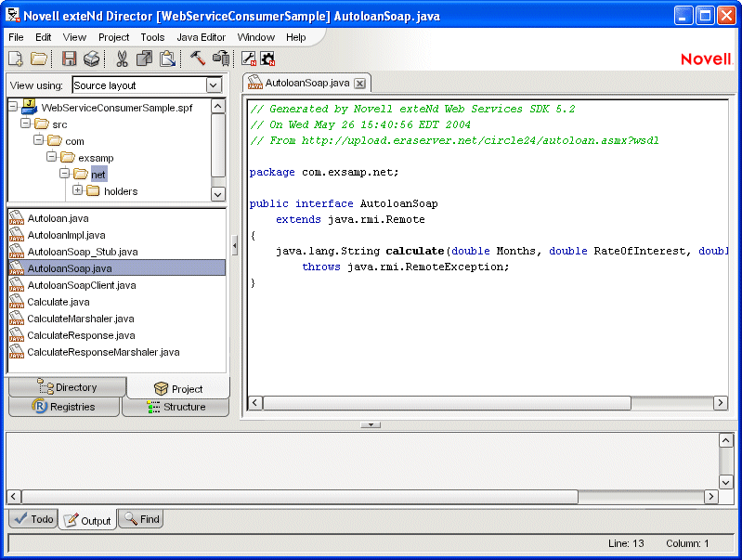Switch to the Todo tab
Viewport: 742px width, 560px height.
point(33,519)
